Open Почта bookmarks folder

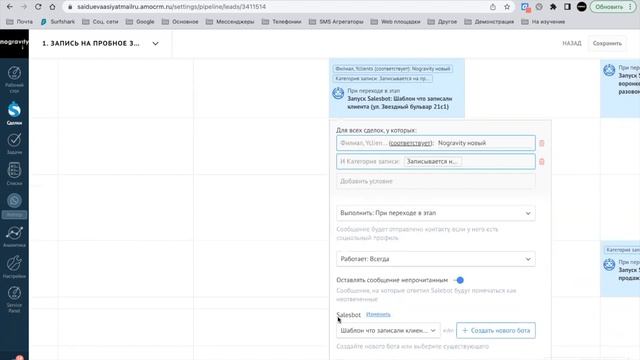click(20, 22)
